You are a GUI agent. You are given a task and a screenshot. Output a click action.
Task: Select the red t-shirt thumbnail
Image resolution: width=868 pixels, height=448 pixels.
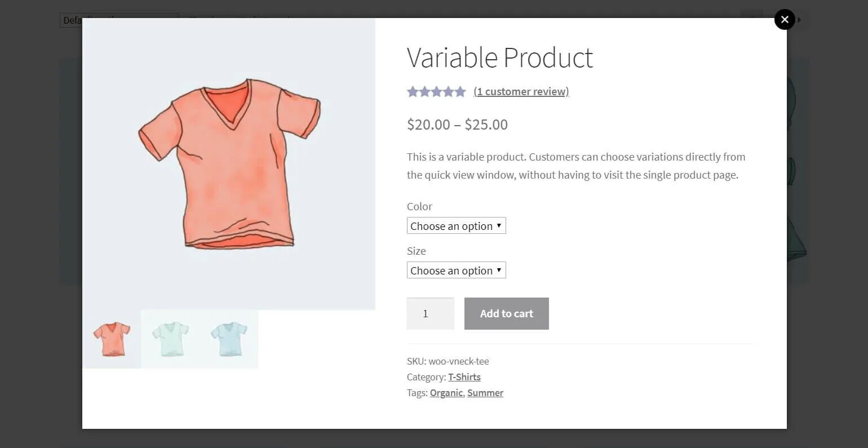112,339
